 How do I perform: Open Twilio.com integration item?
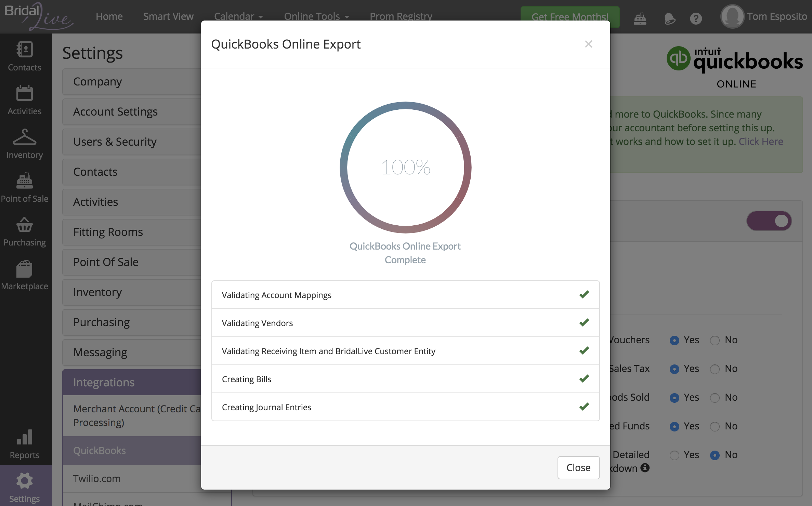click(132, 479)
